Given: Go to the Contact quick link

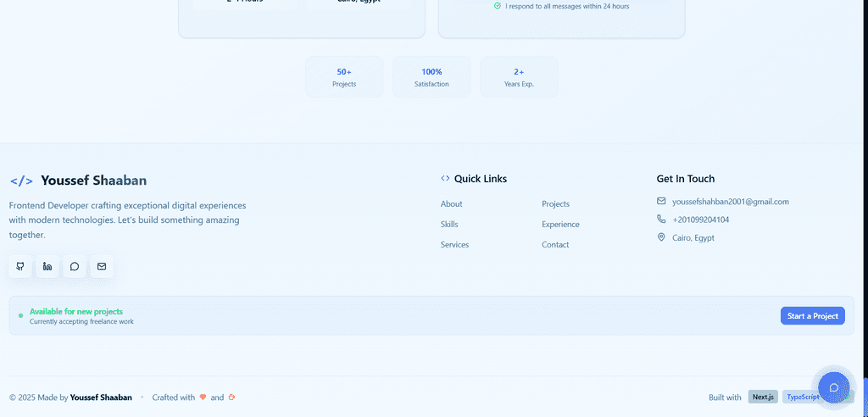Looking at the screenshot, I should click(x=555, y=245).
